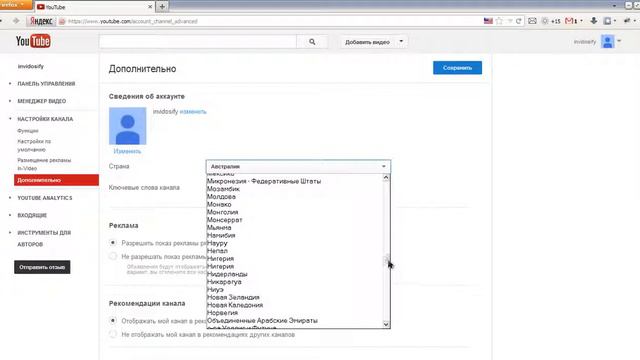The image size is (640, 360).
Task: Select Отображать мой канал radio button
Action: tap(113, 321)
